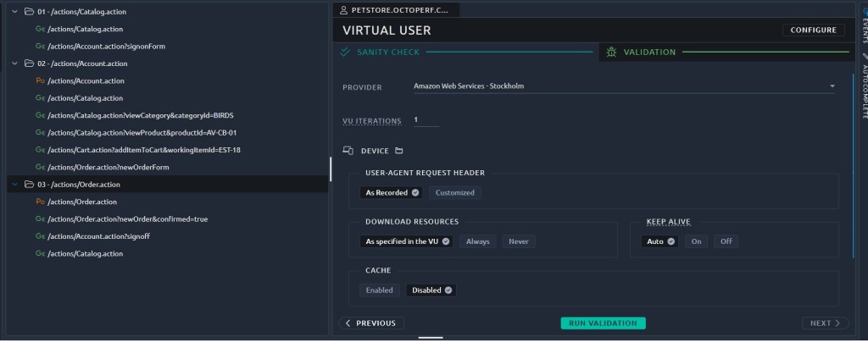868x343 pixels.
Task: Click the folder icon next to DEVICE
Action: 398,151
